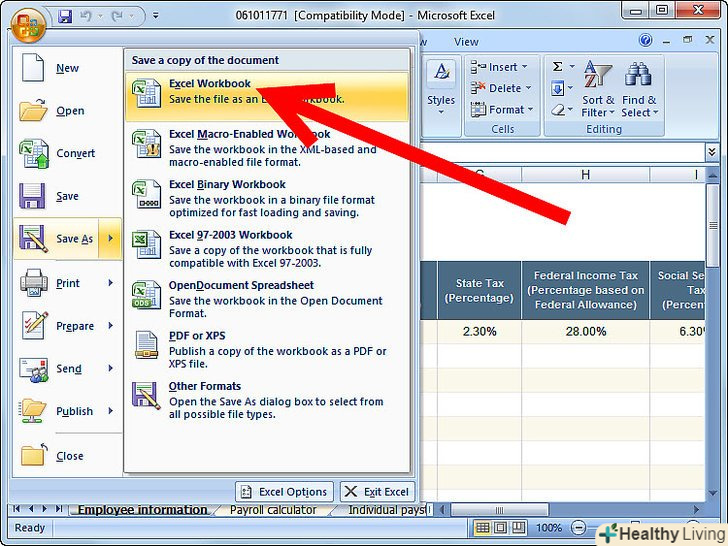
Task: Switch to Page Break Preview in status bar
Action: click(x=518, y=527)
